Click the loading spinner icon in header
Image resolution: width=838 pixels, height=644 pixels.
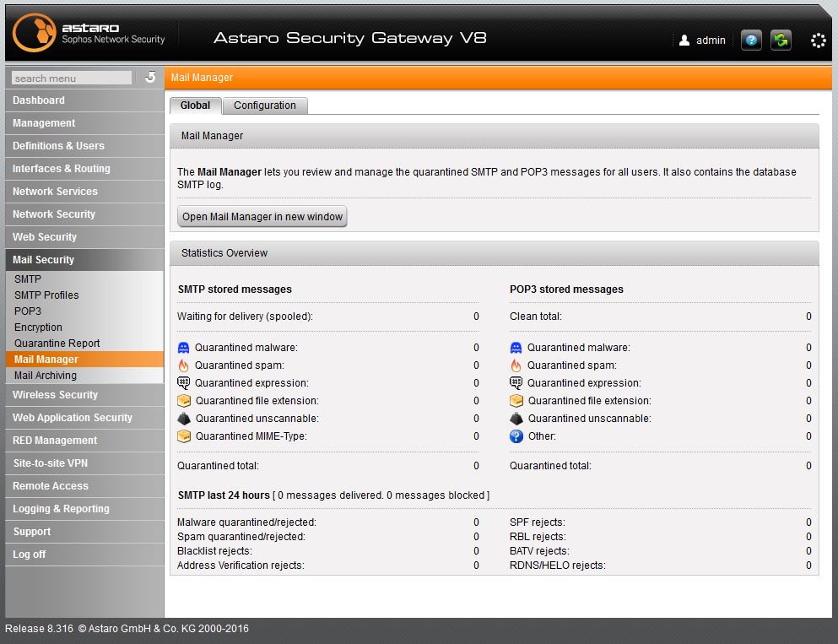(819, 41)
